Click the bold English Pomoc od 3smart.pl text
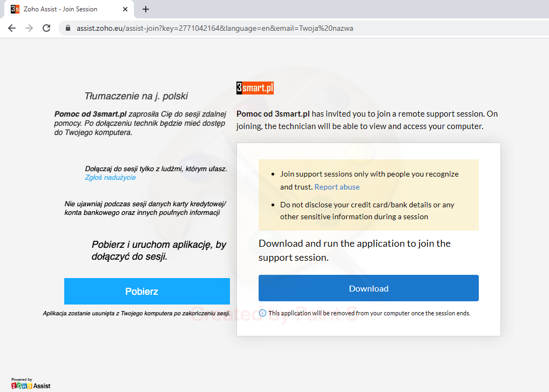Image resolution: width=549 pixels, height=392 pixels. (x=273, y=114)
